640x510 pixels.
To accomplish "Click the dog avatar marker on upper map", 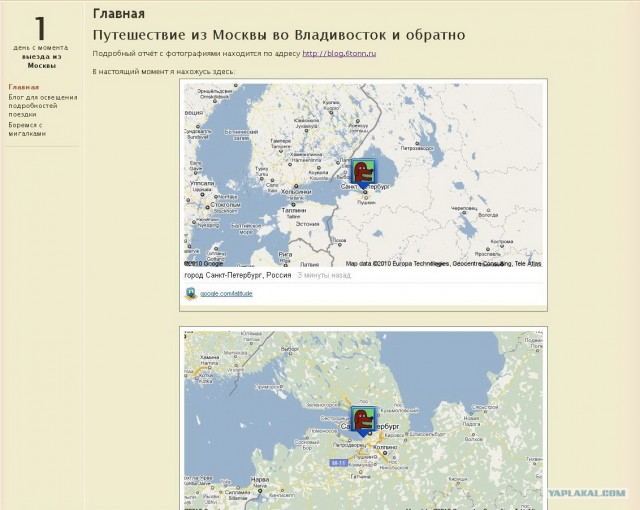I will pyautogui.click(x=363, y=173).
